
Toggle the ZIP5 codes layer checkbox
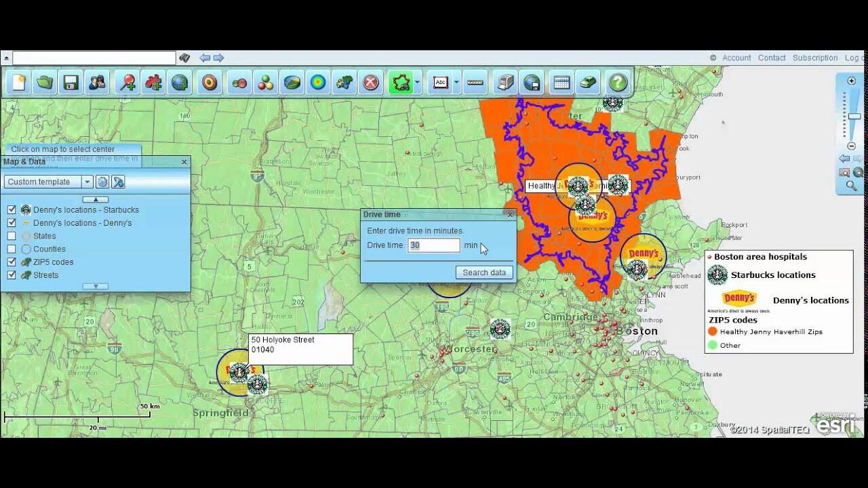coord(12,262)
